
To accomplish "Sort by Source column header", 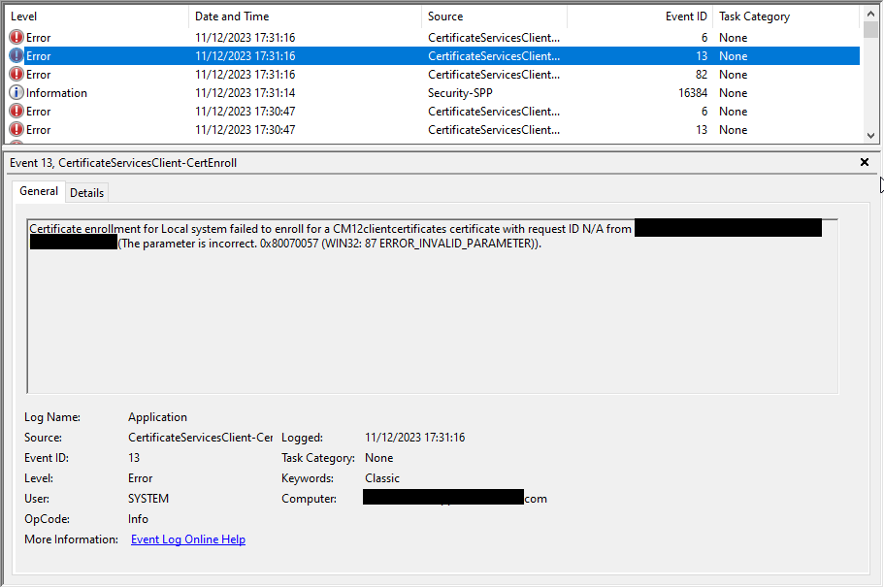I will (495, 16).
